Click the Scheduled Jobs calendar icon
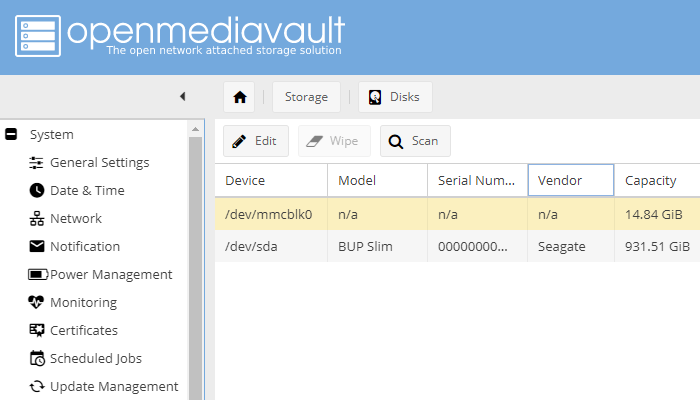Viewport: 700px width, 400px height. (x=37, y=358)
